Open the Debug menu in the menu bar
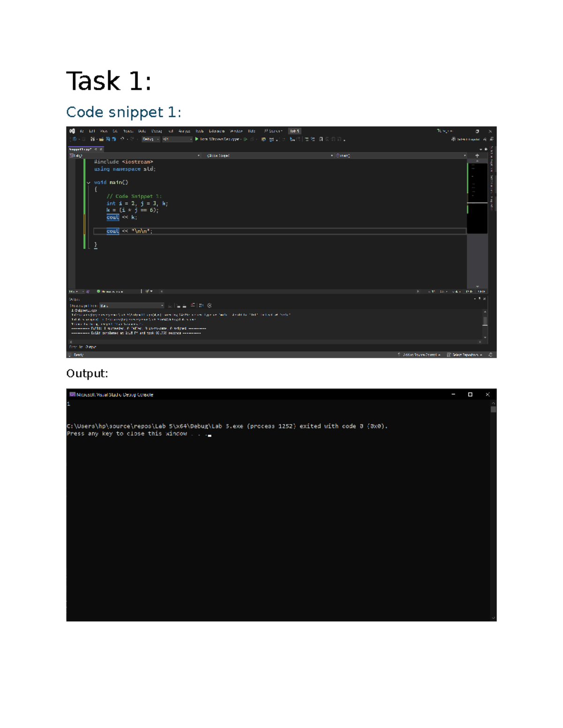The image size is (563, 728). tap(156, 131)
